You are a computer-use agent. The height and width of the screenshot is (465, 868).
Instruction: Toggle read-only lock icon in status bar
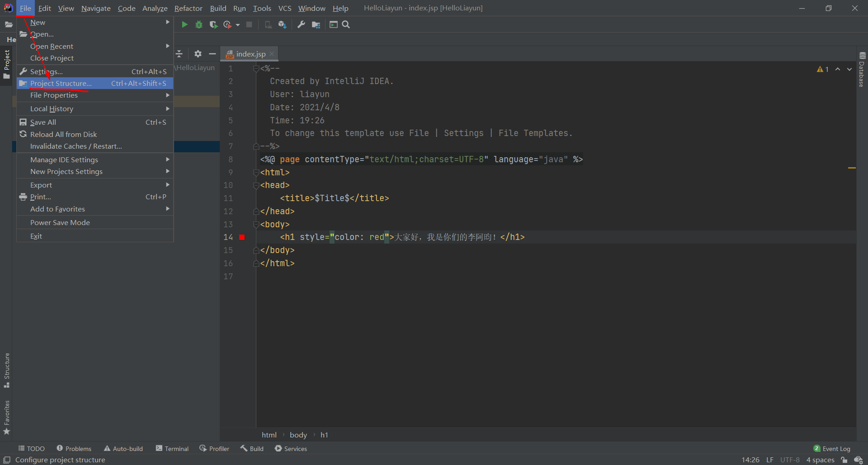point(844,460)
